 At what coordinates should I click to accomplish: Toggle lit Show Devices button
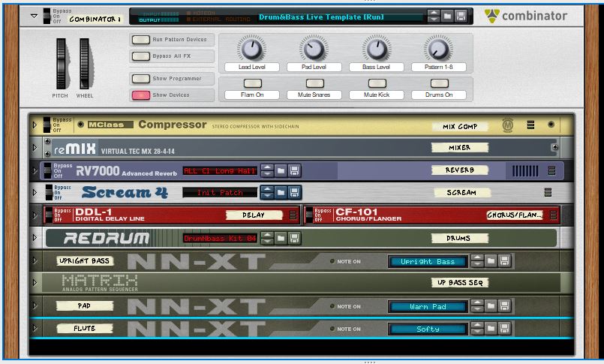click(x=141, y=95)
